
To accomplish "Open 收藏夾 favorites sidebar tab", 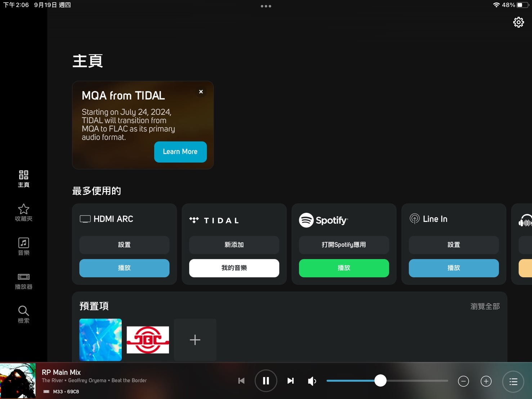I will click(24, 213).
